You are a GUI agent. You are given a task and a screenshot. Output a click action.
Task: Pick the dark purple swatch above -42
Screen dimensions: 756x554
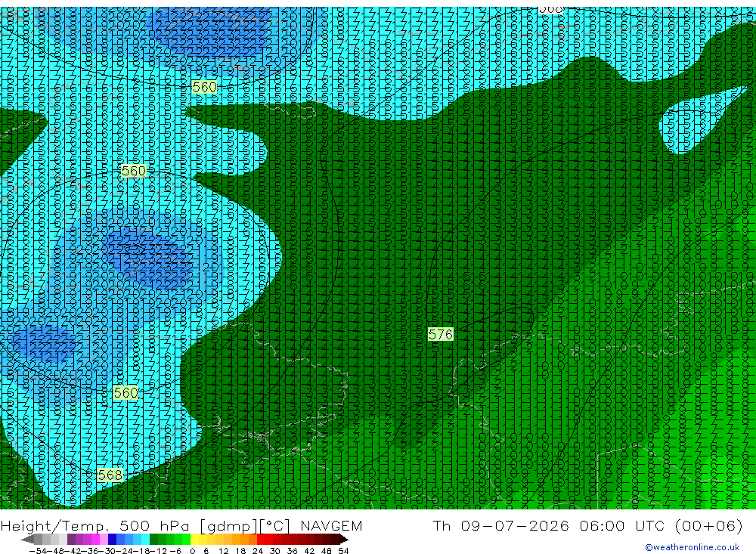pos(71,539)
